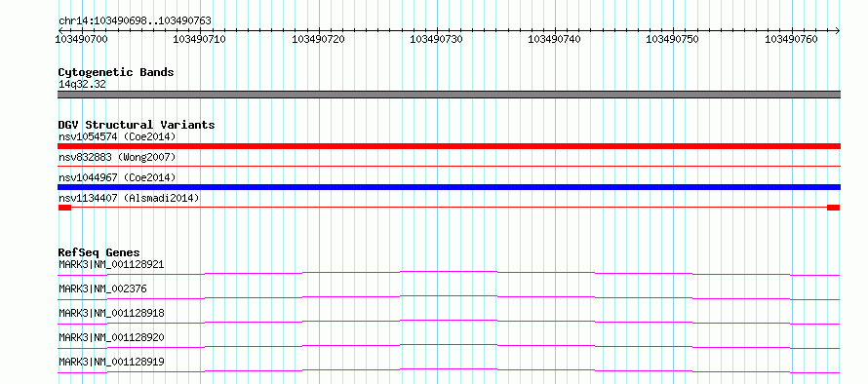Select the blue nsv1044967 variant bar
Viewport: 868px width, 384px height.
pyautogui.click(x=449, y=187)
